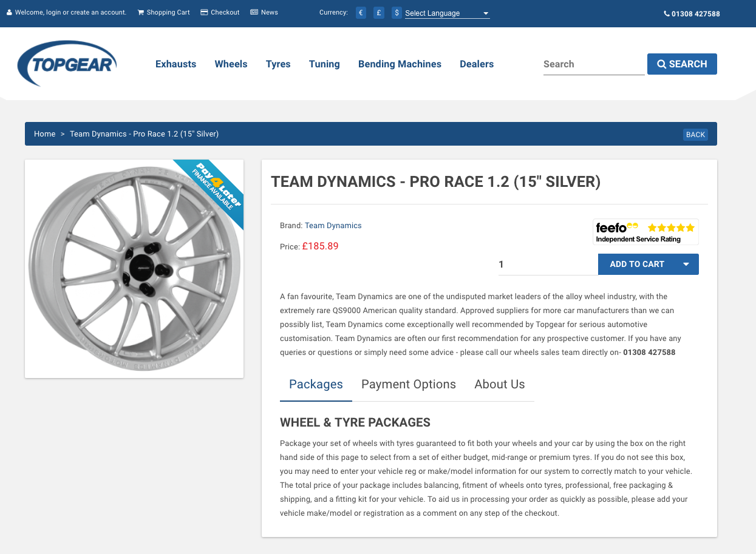Open the Select Language dropdown
The image size is (756, 554).
coord(447,13)
